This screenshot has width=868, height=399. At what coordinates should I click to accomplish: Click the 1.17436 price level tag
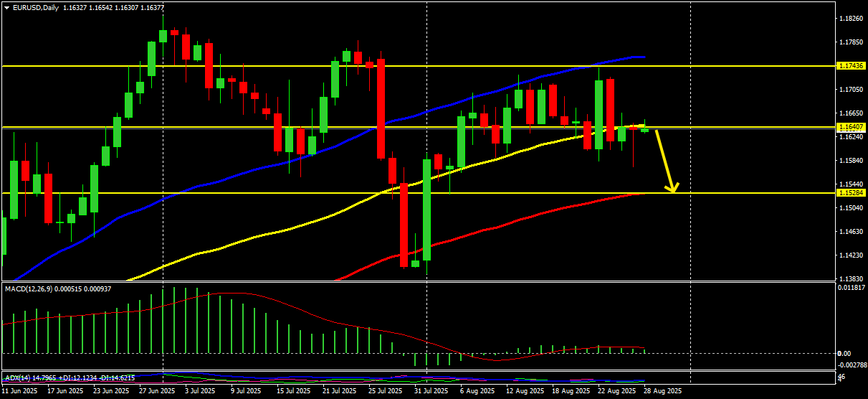pos(852,66)
